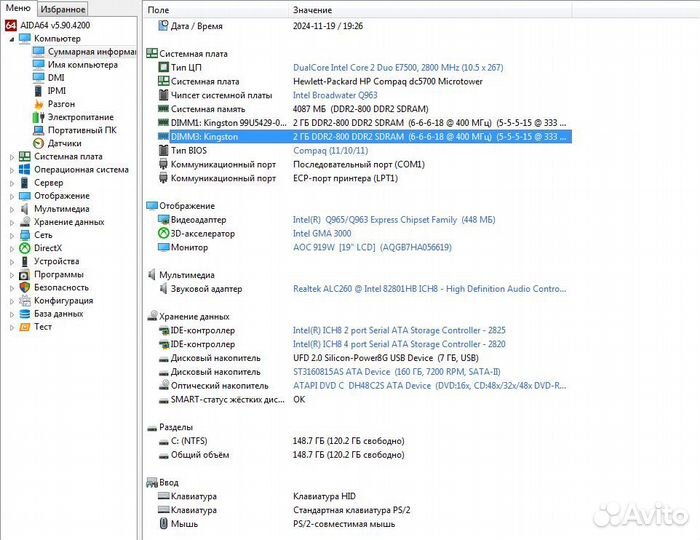700x540 pixels.
Task: Click the Программы tree icon
Action: click(x=25, y=274)
